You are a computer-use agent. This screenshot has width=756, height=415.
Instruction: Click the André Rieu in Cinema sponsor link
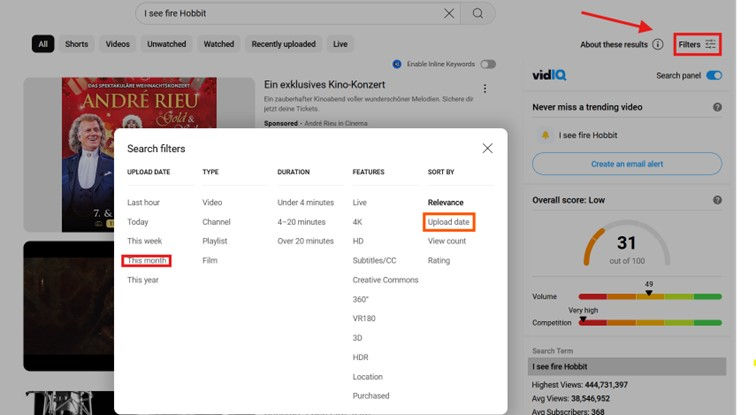(336, 123)
